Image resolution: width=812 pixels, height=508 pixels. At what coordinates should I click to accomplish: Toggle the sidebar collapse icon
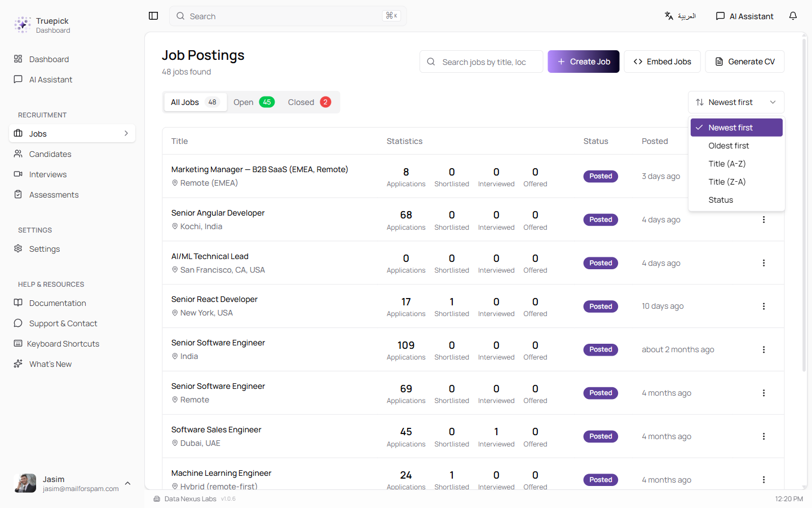[153, 16]
